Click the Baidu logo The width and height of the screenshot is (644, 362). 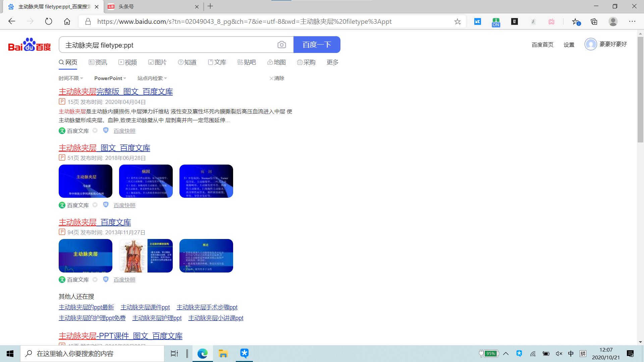coord(30,45)
